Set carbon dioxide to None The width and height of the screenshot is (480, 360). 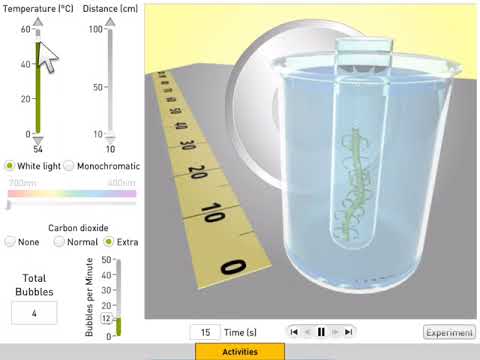click(x=10, y=242)
